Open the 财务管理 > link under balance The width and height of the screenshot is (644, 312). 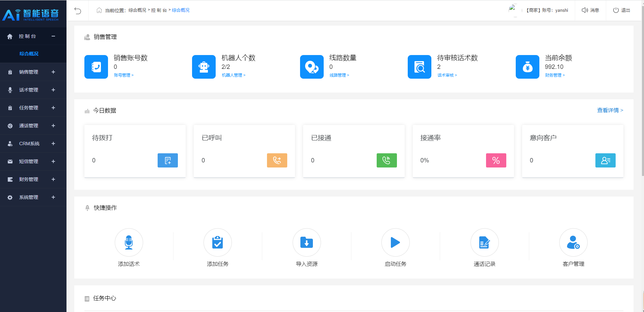(x=555, y=75)
